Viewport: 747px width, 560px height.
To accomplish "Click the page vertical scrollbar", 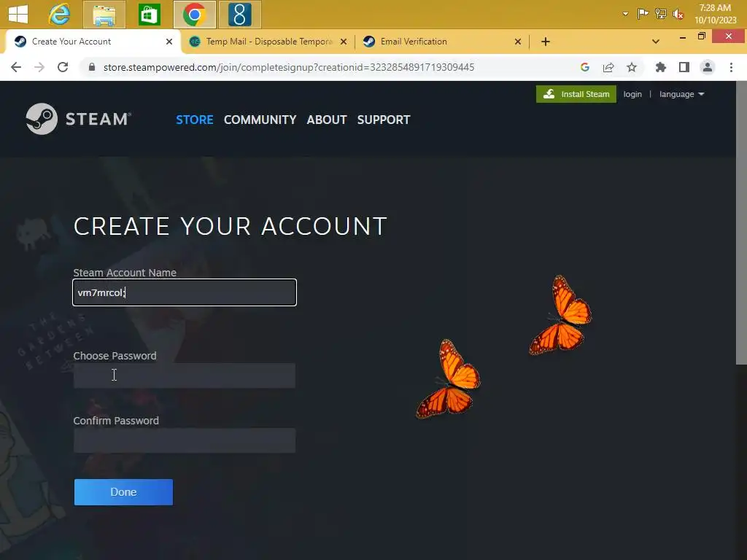I will 741,223.
